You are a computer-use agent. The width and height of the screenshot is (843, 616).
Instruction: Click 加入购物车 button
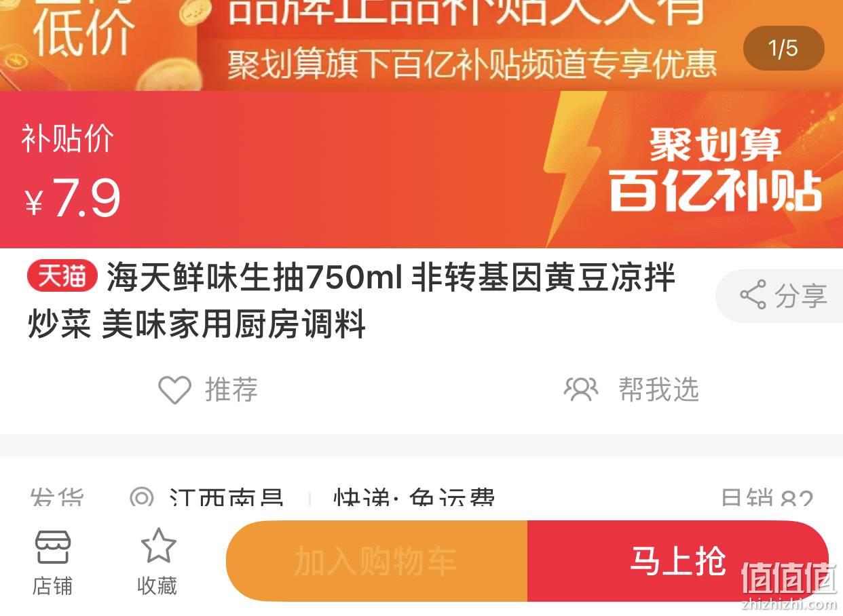(377, 561)
